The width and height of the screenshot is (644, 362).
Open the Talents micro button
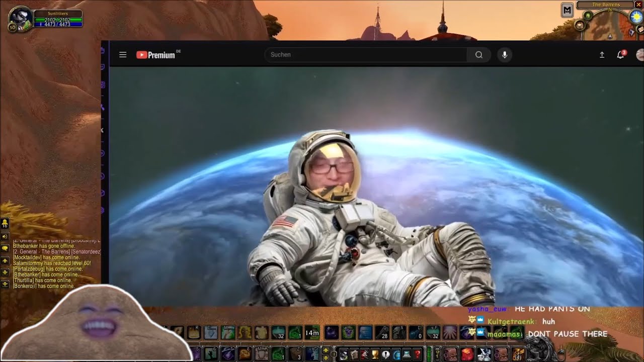365,354
